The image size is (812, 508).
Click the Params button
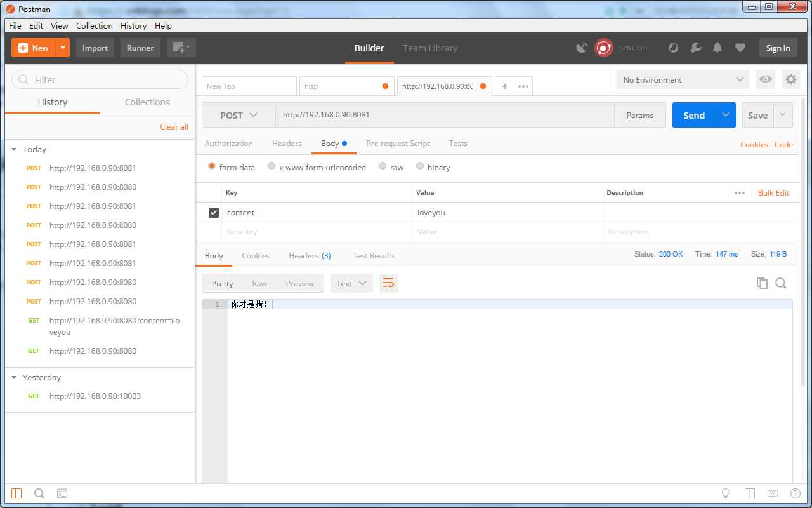639,115
